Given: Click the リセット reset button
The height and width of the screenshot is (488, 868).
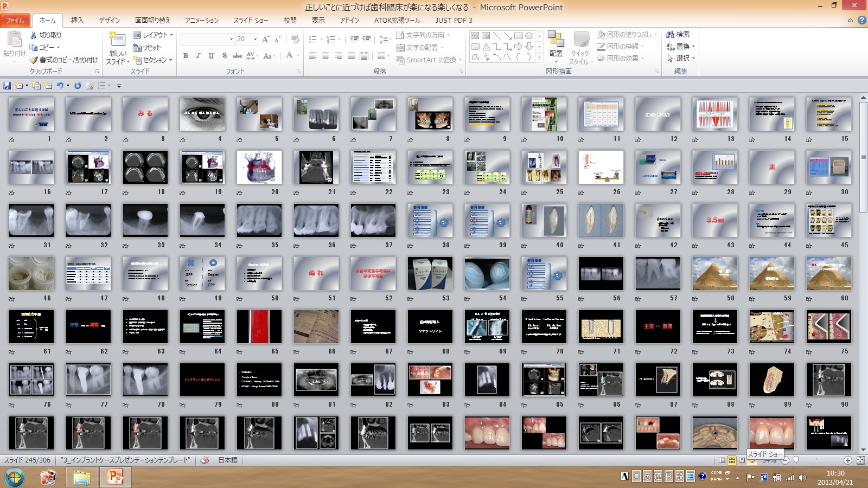Looking at the screenshot, I should [147, 48].
